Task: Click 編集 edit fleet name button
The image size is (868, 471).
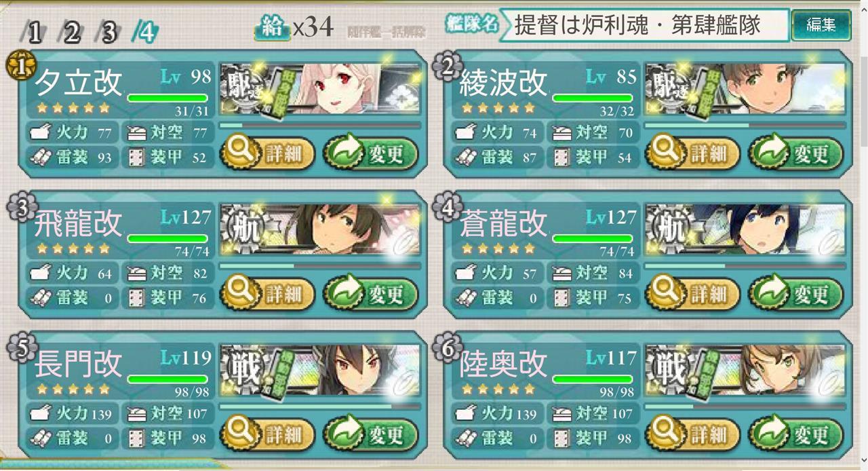Action: click(821, 26)
